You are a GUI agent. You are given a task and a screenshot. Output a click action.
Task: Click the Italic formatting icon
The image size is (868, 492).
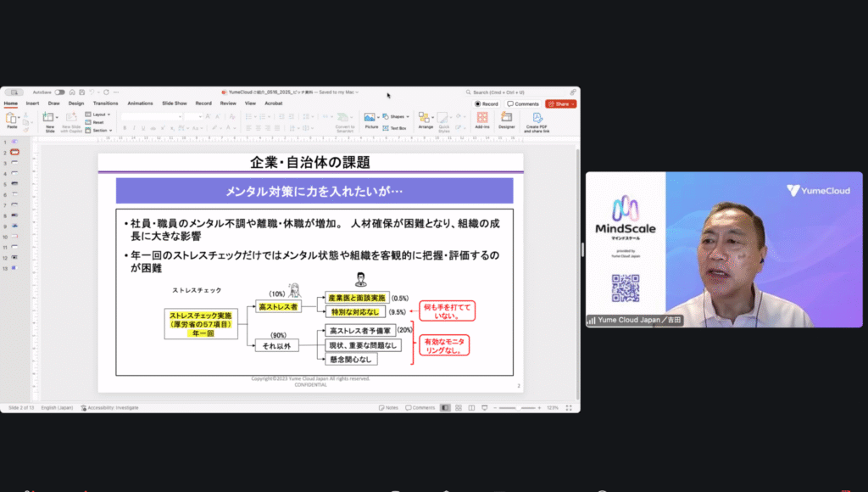[134, 128]
